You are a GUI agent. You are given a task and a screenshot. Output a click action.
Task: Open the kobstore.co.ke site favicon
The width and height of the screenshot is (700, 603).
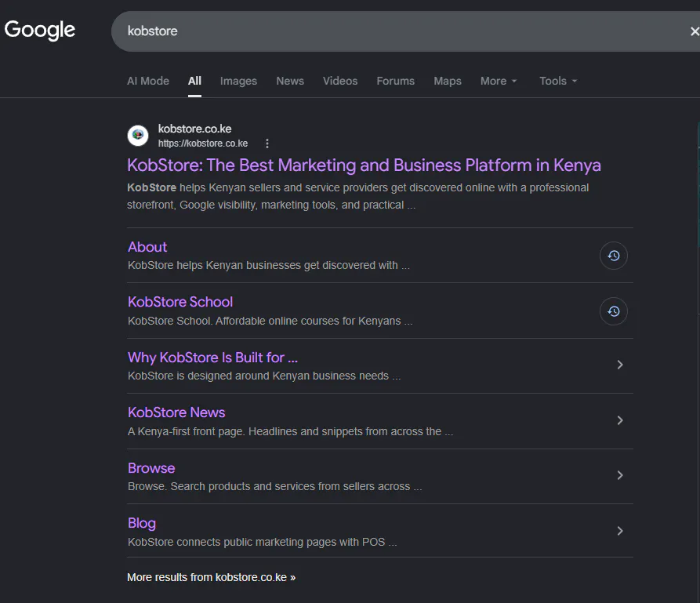(138, 136)
